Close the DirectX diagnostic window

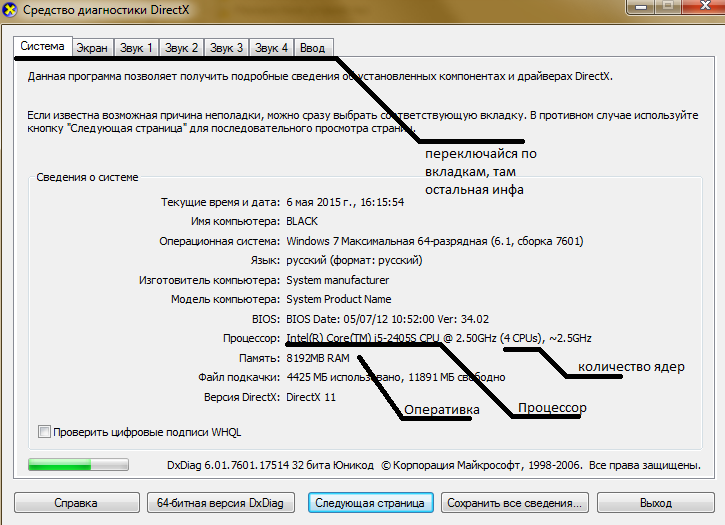click(704, 6)
